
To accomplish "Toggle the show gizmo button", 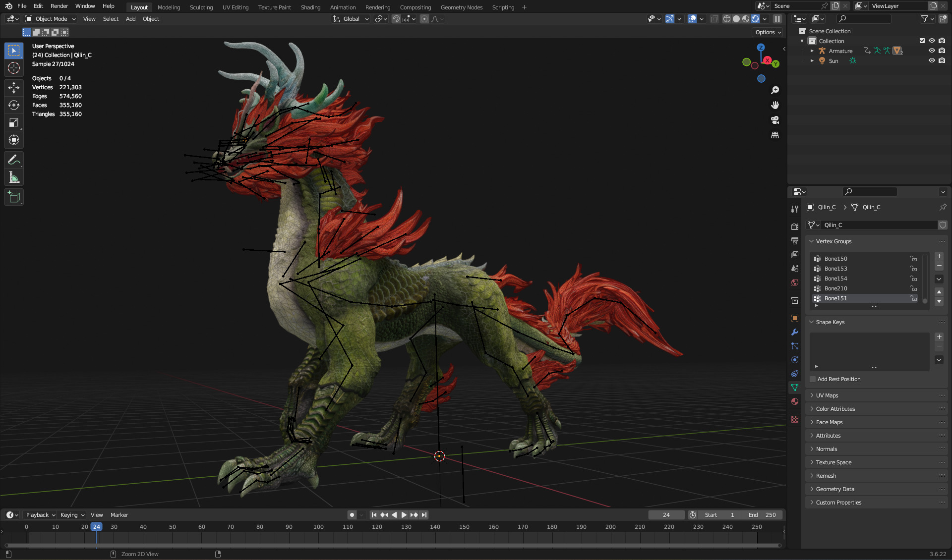I will [x=670, y=19].
